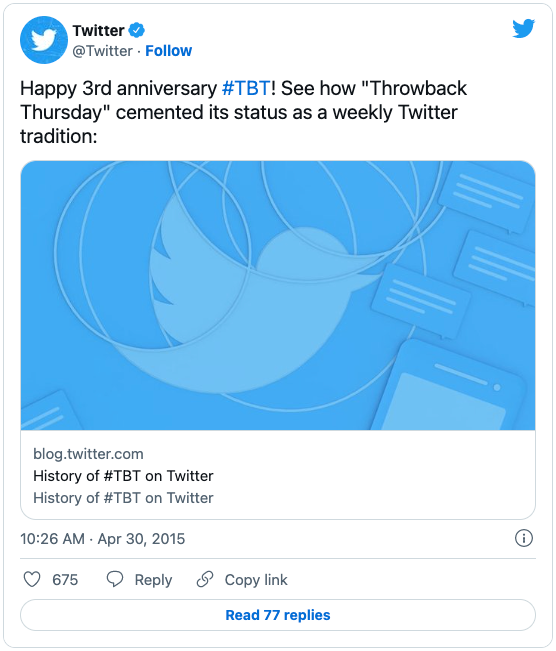556x651 pixels.
Task: Click the blue verified badge
Action: point(137,30)
